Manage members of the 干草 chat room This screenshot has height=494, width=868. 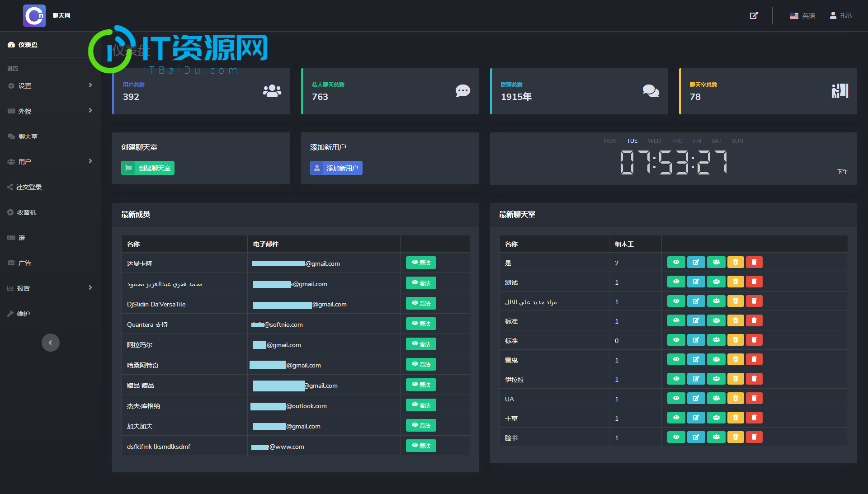[x=717, y=418]
